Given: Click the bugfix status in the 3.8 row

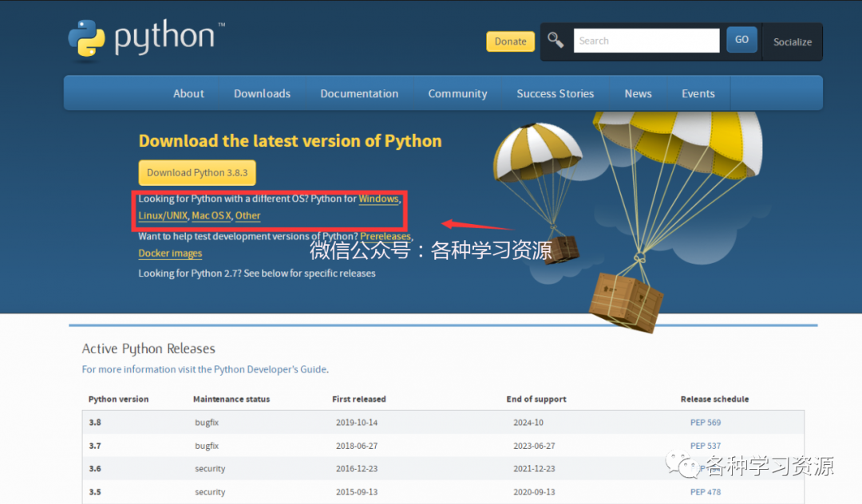Looking at the screenshot, I should 207,423.
